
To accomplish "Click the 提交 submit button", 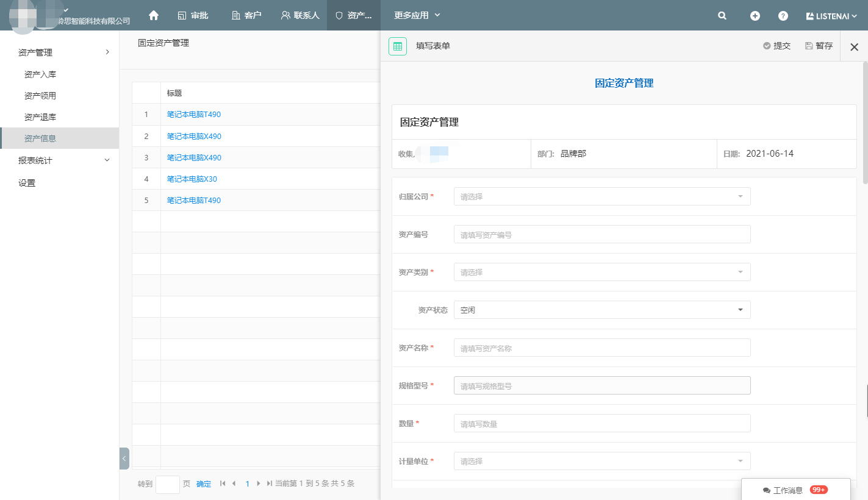I will (777, 46).
